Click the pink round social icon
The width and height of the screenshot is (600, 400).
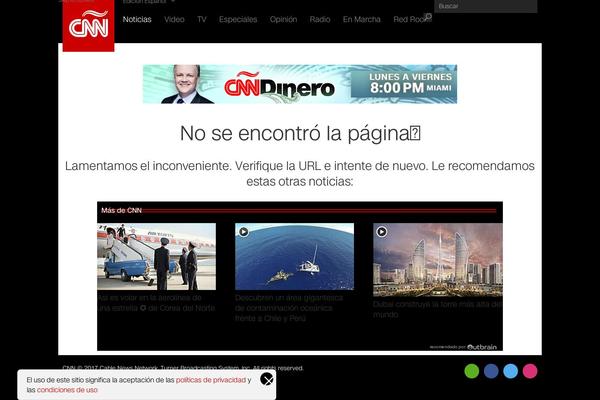point(530,371)
